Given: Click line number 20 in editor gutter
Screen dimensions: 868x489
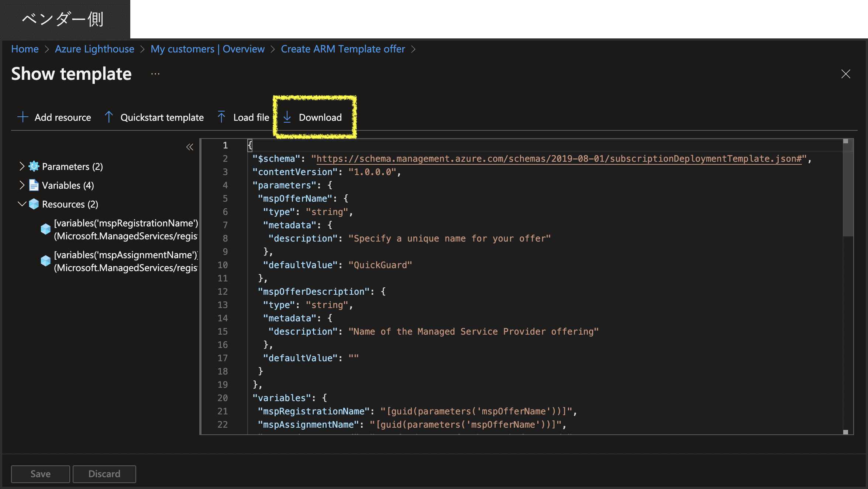Looking at the screenshot, I should tap(223, 398).
